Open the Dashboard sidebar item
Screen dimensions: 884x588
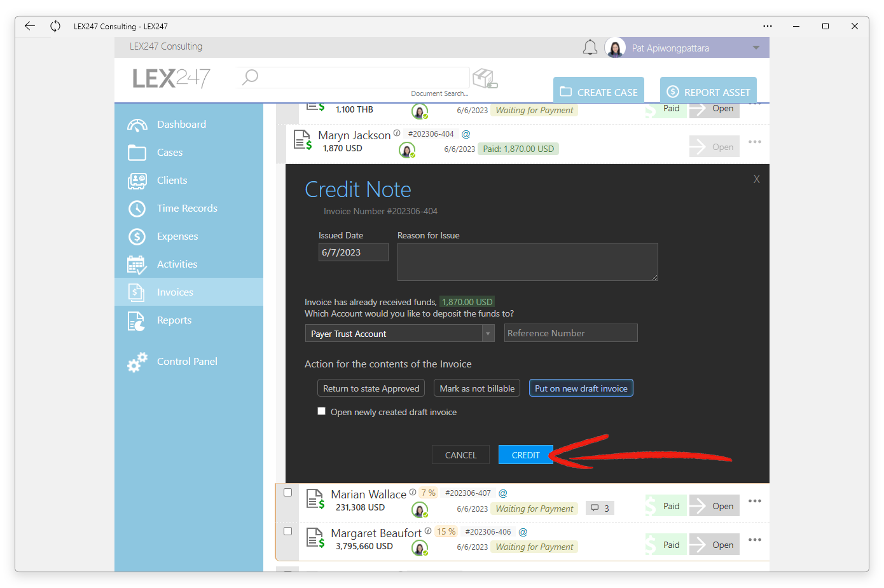tap(189, 125)
